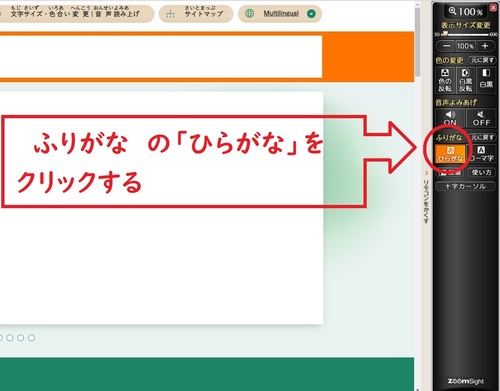The image size is (500, 391).
Task: Click the magnifier 100% zoom indicator
Action: coord(466,12)
